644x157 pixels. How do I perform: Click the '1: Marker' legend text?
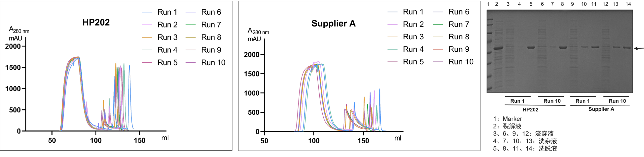tap(507, 119)
